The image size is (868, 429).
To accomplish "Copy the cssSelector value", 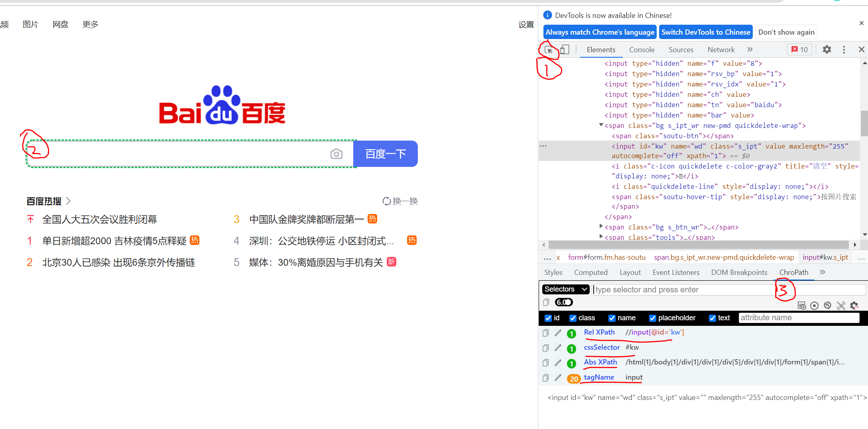I will pos(546,348).
